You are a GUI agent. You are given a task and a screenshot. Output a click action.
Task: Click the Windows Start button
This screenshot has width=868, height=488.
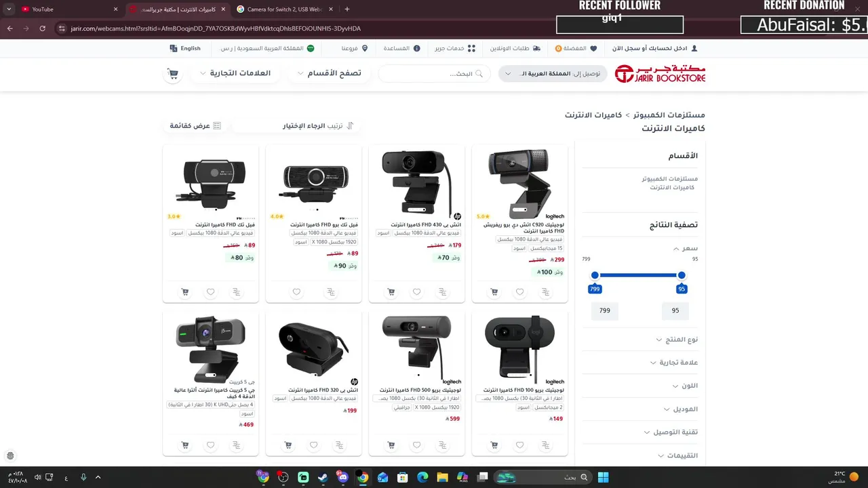coord(603,477)
